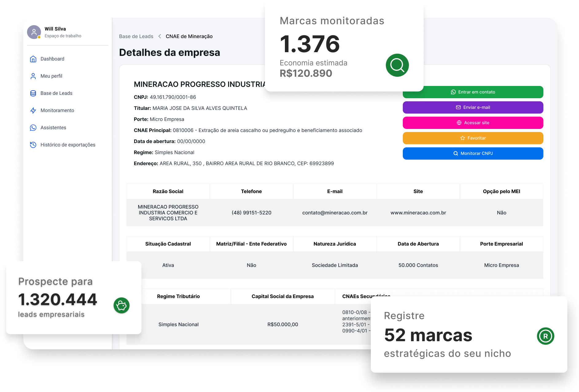The width and height of the screenshot is (579, 392).
Task: Click Sociedade Limitada cell
Action: pyautogui.click(x=335, y=265)
